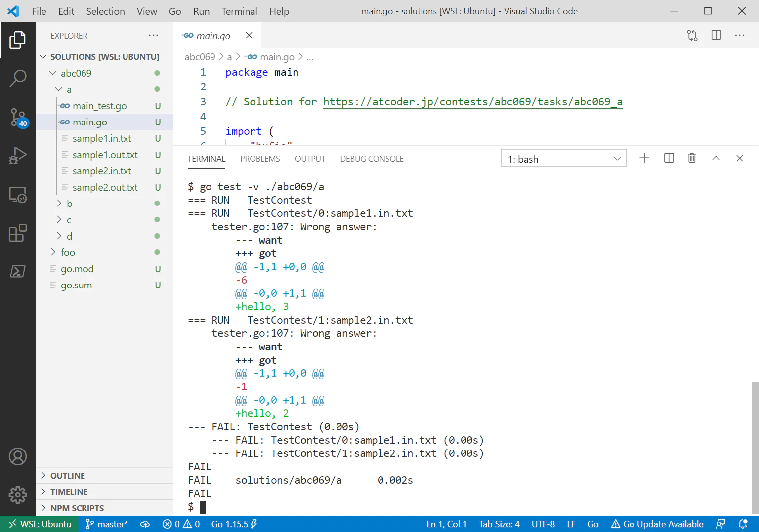Click the master branch indicator in status bar
The width and height of the screenshot is (759, 532).
(107, 524)
